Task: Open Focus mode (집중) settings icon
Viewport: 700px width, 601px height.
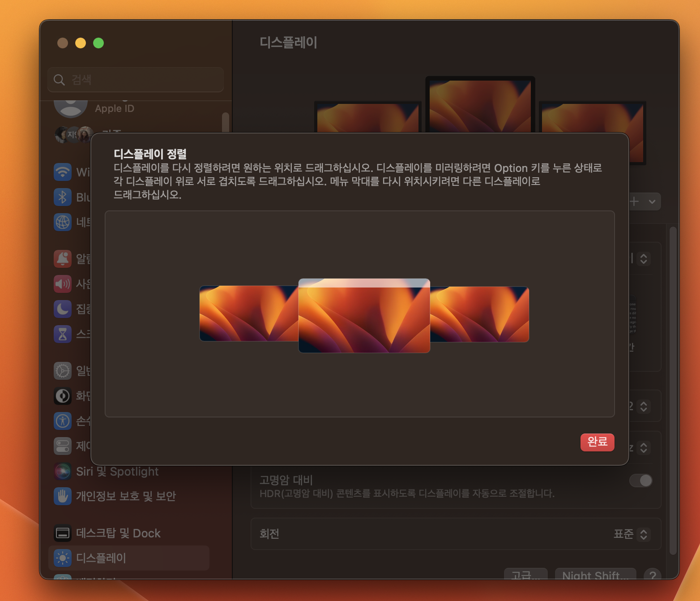Action: 63,309
